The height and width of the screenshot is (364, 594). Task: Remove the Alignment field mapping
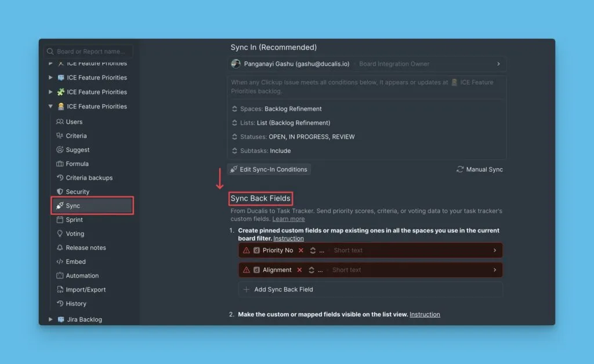(299, 270)
